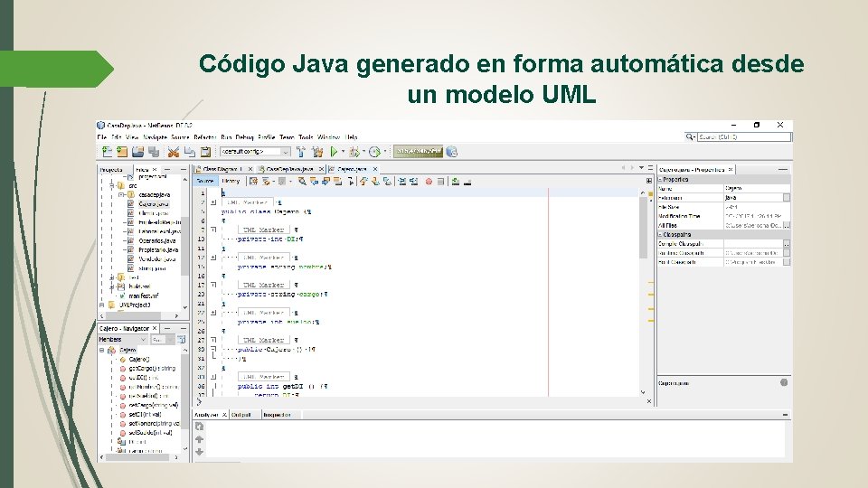
Task: Expand folded UML Marker block at line 2
Action: pos(213,202)
